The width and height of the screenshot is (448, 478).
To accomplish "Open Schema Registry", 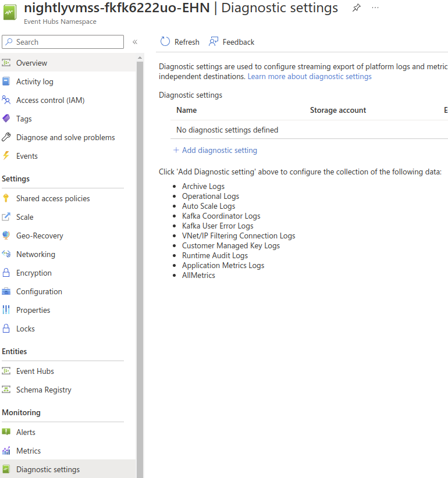I will pos(44,390).
